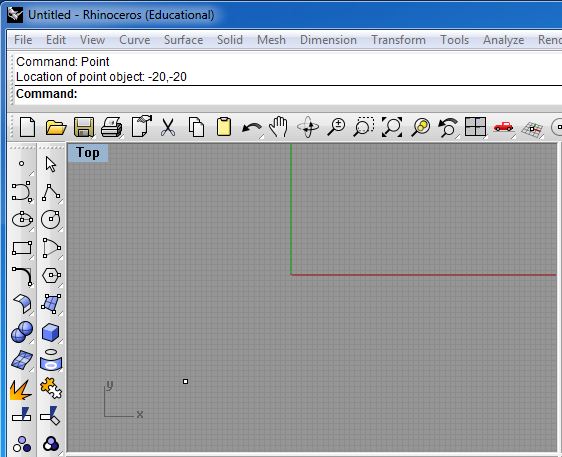This screenshot has width=562, height=457.
Task: Click the Cut scissors icon
Action: coord(168,127)
